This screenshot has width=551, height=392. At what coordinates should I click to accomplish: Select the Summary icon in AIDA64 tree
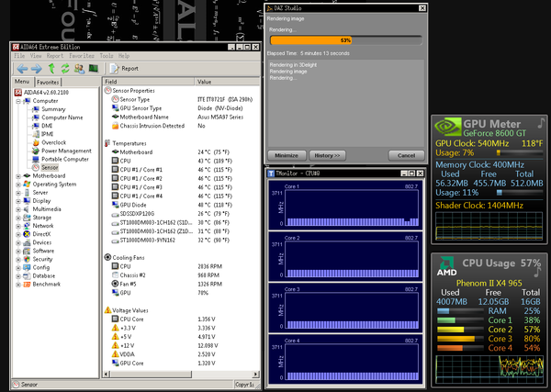coord(36,109)
